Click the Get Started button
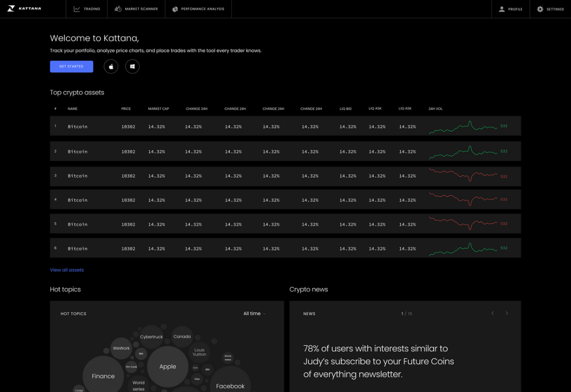Viewport: 571px width, 392px height. pyautogui.click(x=71, y=66)
